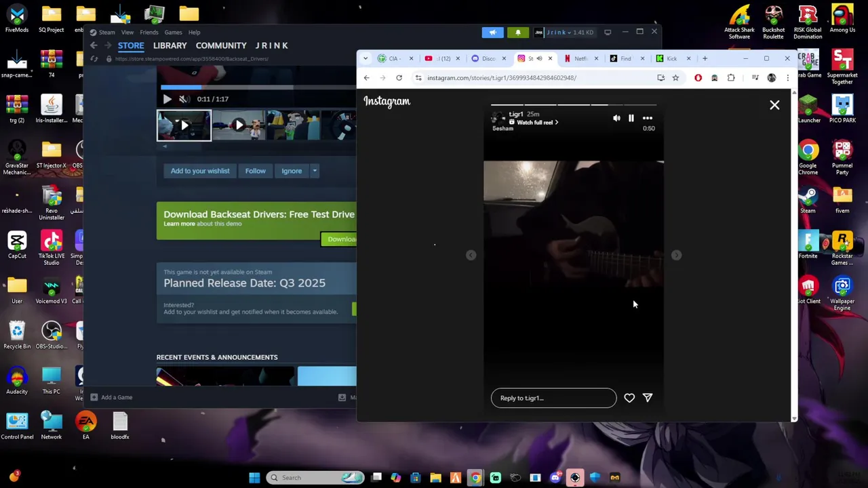
Task: Click Add a Game in Steam
Action: pyautogui.click(x=111, y=397)
